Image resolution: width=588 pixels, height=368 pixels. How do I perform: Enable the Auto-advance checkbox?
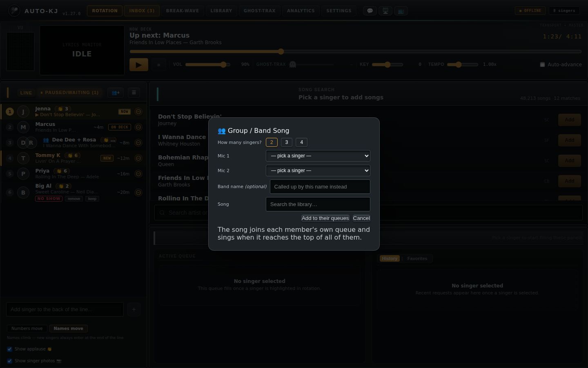coord(542,65)
